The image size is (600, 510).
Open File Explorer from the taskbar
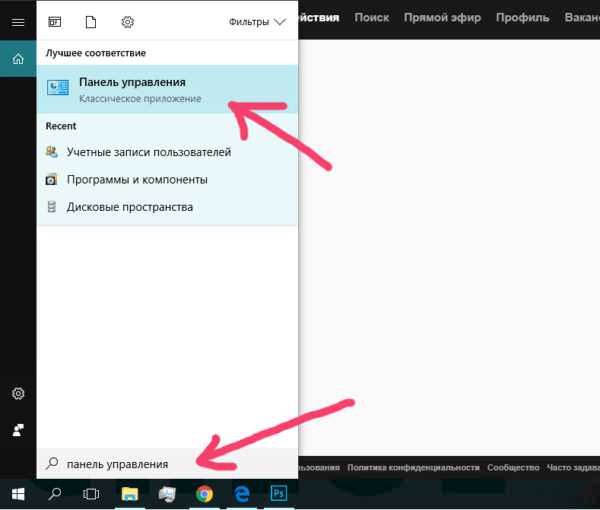(130, 494)
